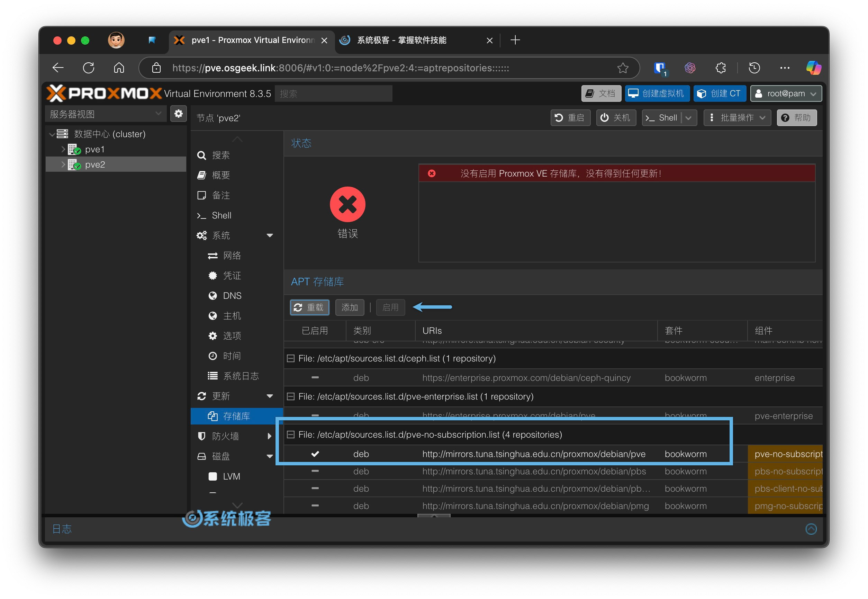Screen dimensions: 868x599
Task: Open the Copilot sidebar icon
Action: coord(813,68)
